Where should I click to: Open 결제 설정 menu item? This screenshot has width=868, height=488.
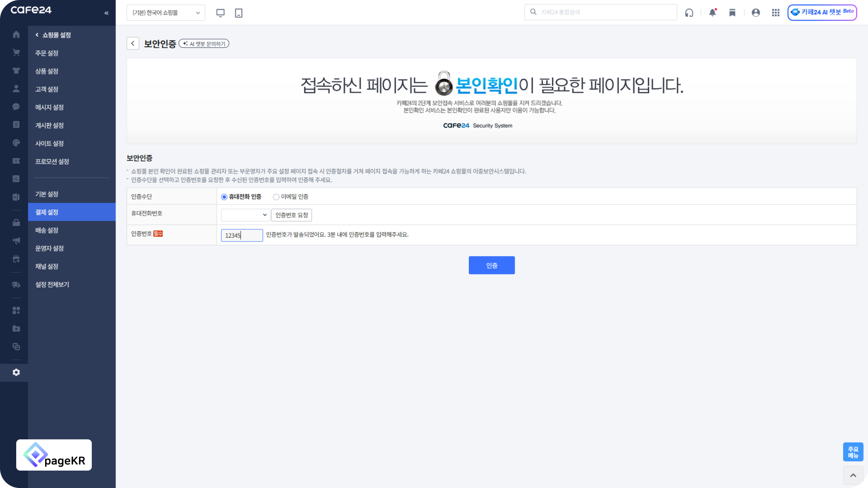click(47, 212)
